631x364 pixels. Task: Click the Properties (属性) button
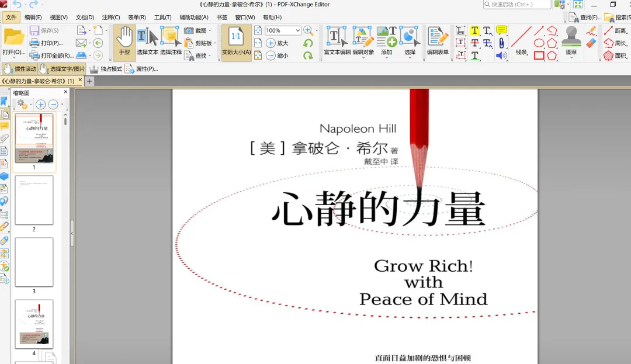point(141,69)
